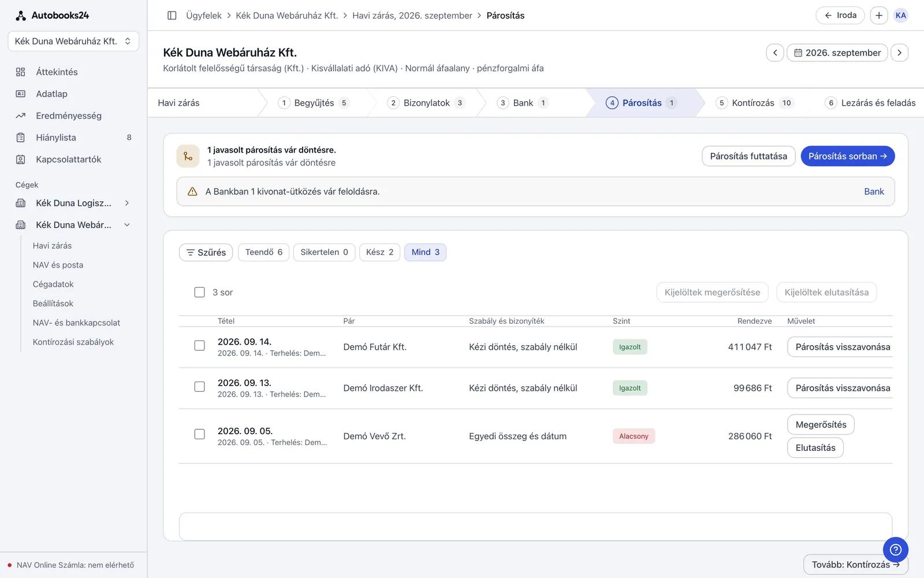
Task: Click the Kapcsolattartók contact icon
Action: click(21, 160)
